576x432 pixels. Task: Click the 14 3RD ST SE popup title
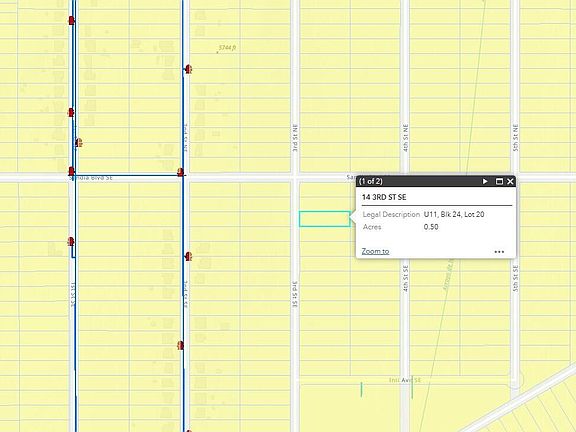pyautogui.click(x=384, y=197)
